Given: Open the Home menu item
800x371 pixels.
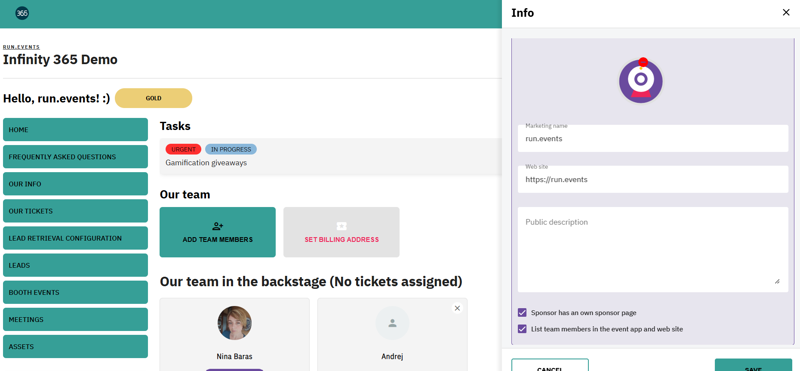Looking at the screenshot, I should pos(76,130).
